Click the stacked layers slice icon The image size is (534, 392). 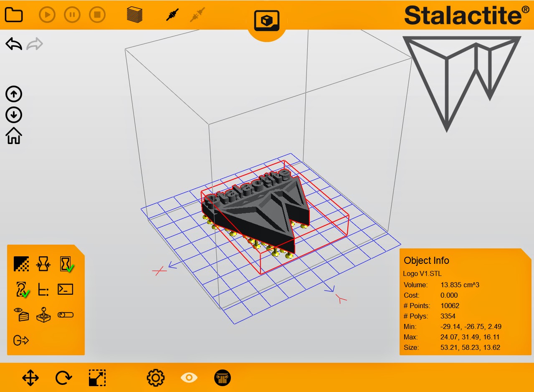[134, 15]
